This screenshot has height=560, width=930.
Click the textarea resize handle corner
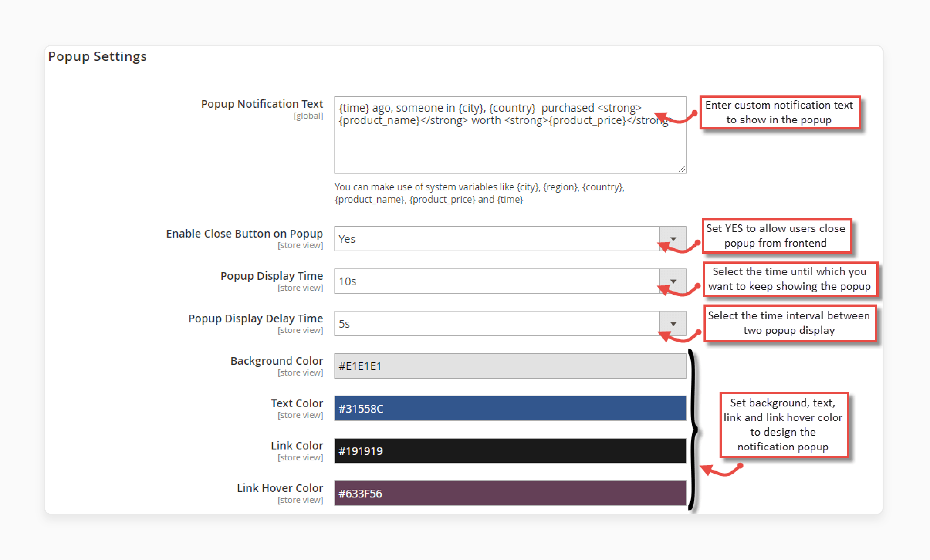[x=682, y=169]
